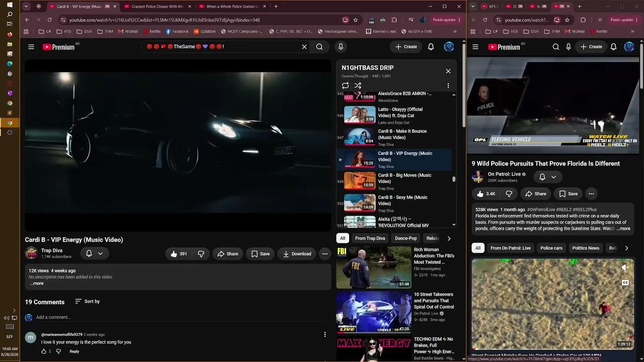644x362 pixels.
Task: Open the tab search dropdown in left window
Action: tap(26, 7)
